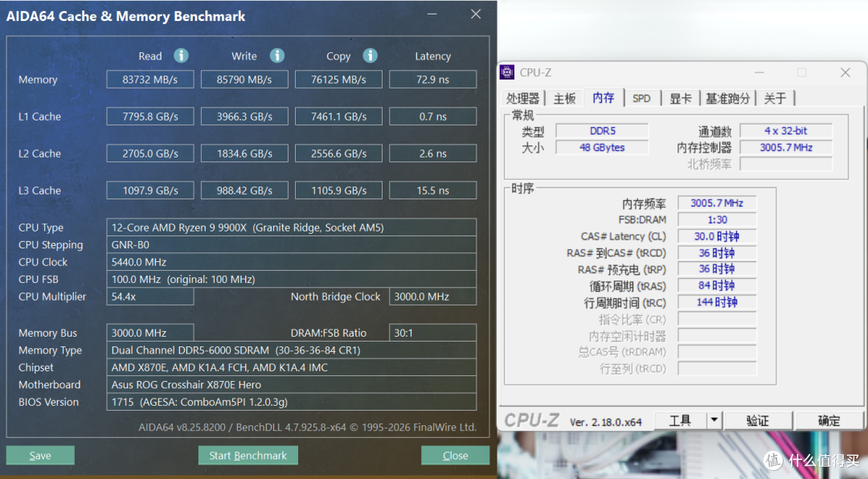868x479 pixels.
Task: Click CPU Multiplier value 54.4x
Action: point(150,297)
